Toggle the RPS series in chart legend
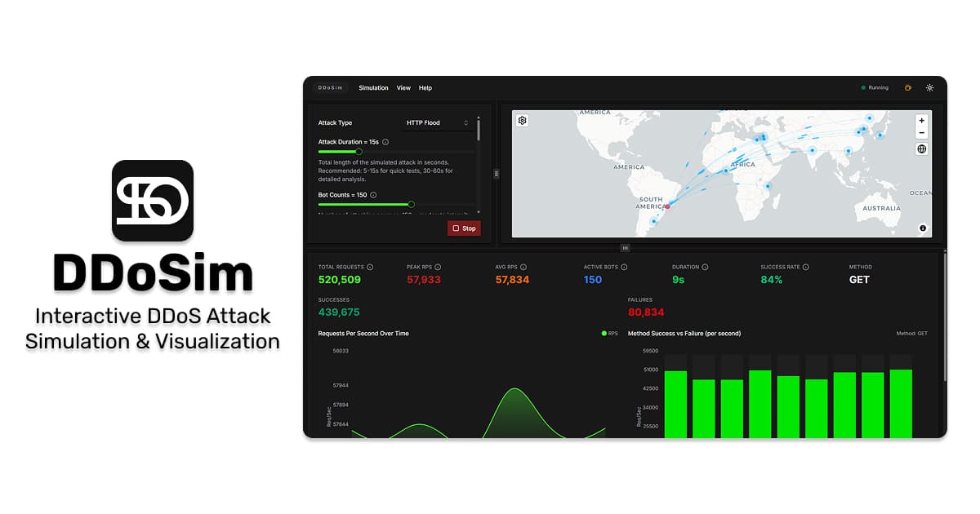980x514 pixels. tap(609, 334)
